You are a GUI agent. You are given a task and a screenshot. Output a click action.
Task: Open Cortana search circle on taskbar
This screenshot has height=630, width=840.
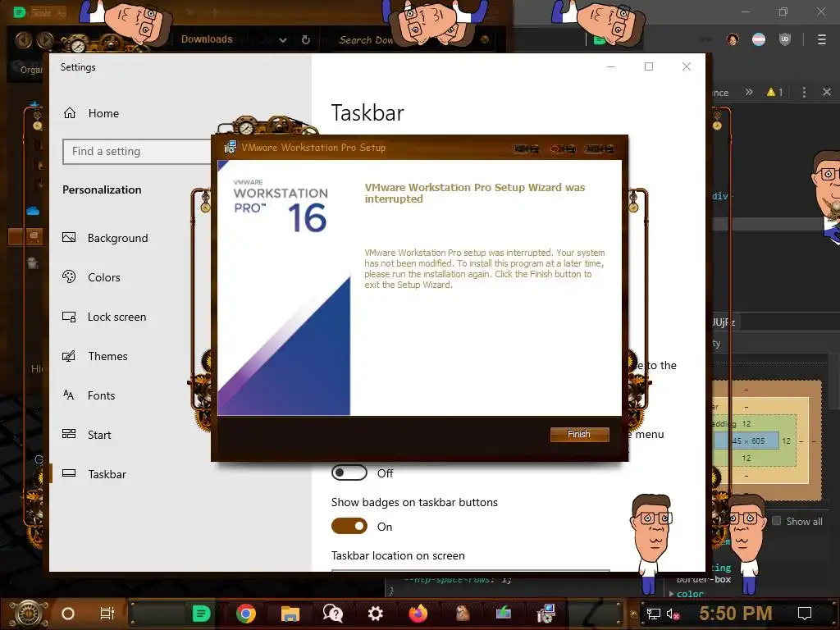pyautogui.click(x=68, y=614)
